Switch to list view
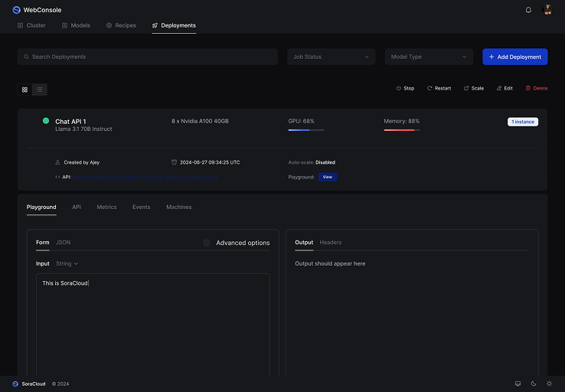565x392 pixels. pyautogui.click(x=40, y=90)
